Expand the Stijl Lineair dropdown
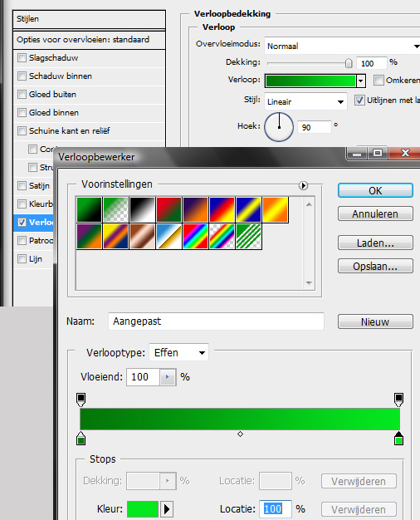420x520 pixels. (305, 101)
